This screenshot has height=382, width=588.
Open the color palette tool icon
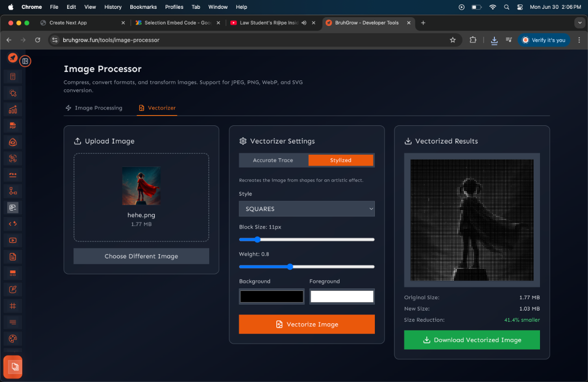(x=13, y=338)
